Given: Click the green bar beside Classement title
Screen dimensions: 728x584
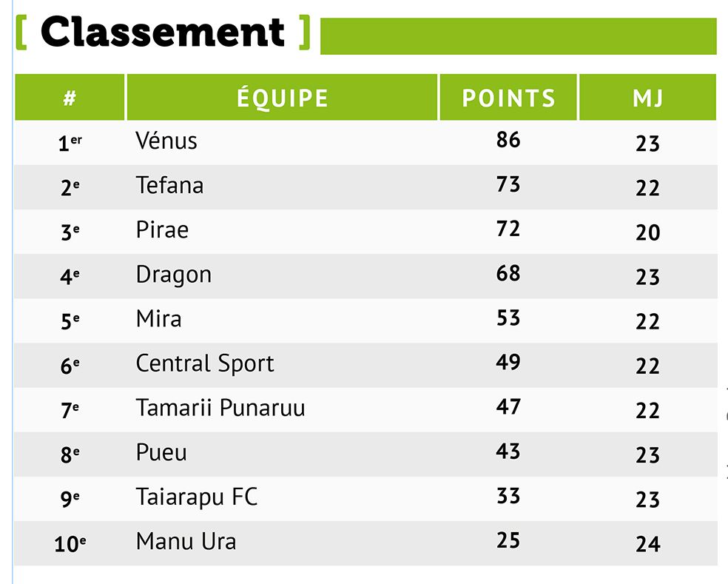Looking at the screenshot, I should coord(518,36).
